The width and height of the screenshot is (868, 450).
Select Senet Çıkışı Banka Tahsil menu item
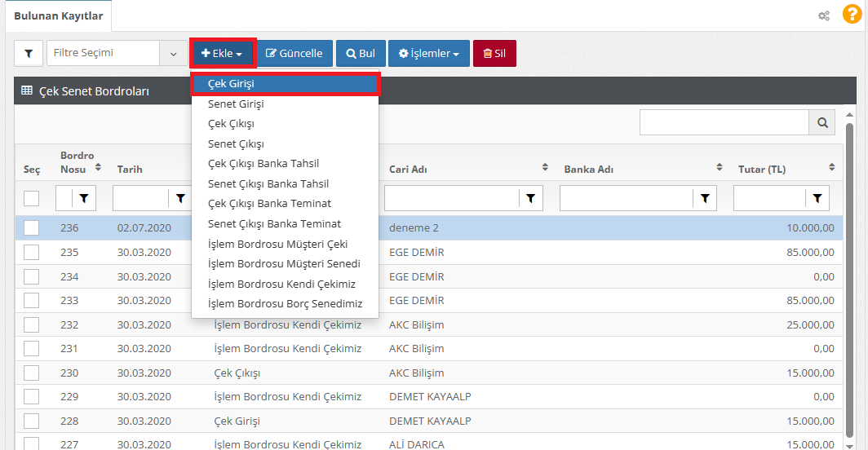[268, 184]
